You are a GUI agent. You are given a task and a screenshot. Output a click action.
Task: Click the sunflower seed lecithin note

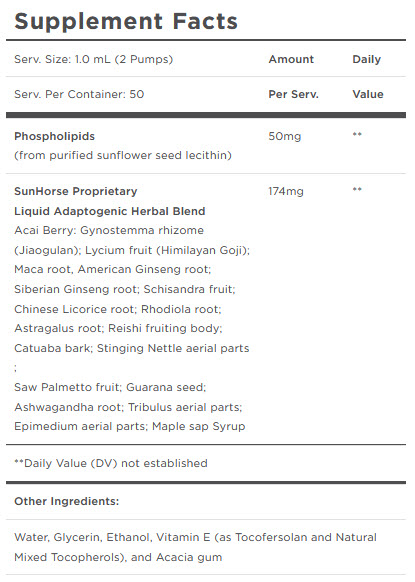[x=123, y=156]
